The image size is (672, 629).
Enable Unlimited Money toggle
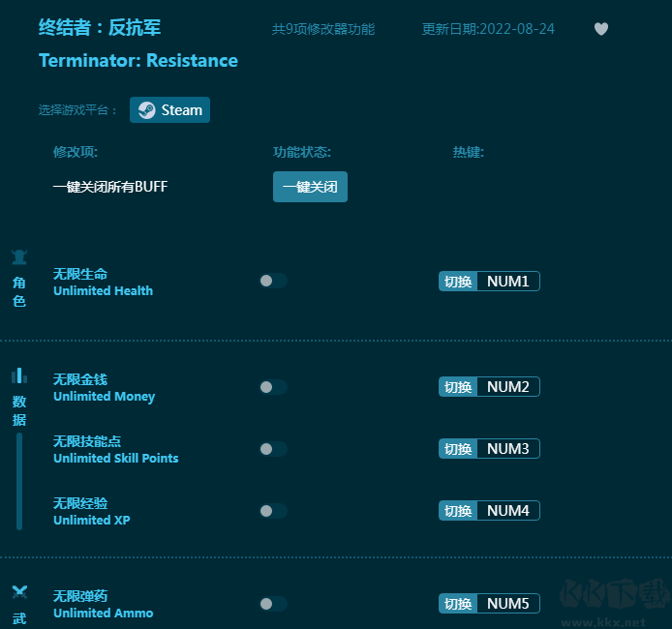click(273, 387)
